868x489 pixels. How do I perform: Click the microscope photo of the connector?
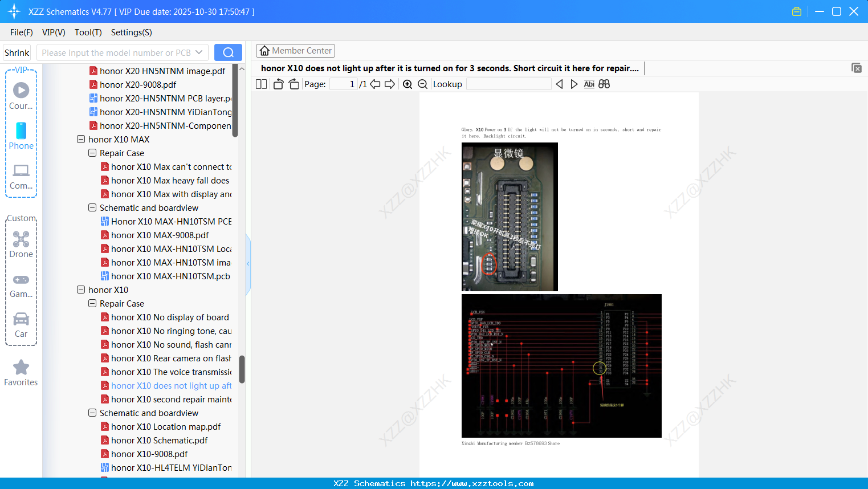pos(510,217)
